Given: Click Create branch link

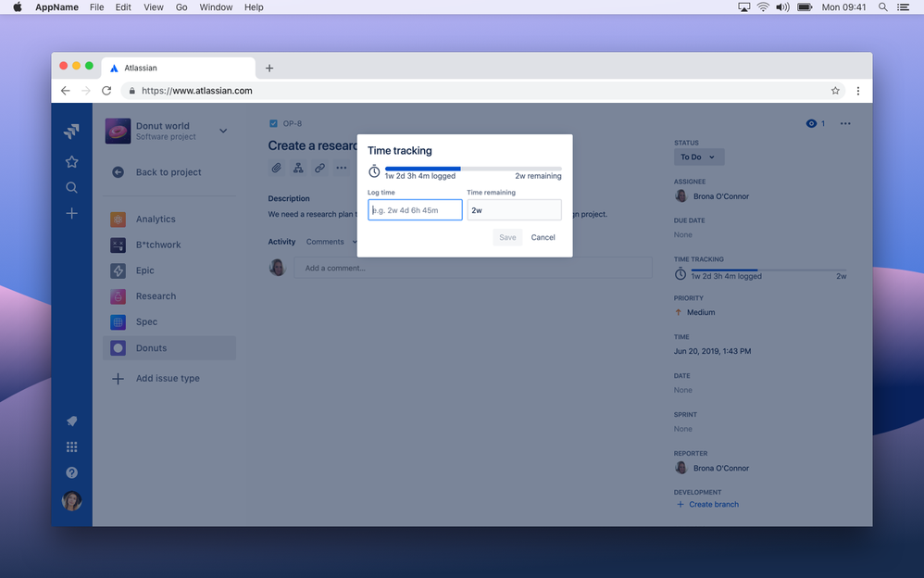Looking at the screenshot, I should click(707, 504).
